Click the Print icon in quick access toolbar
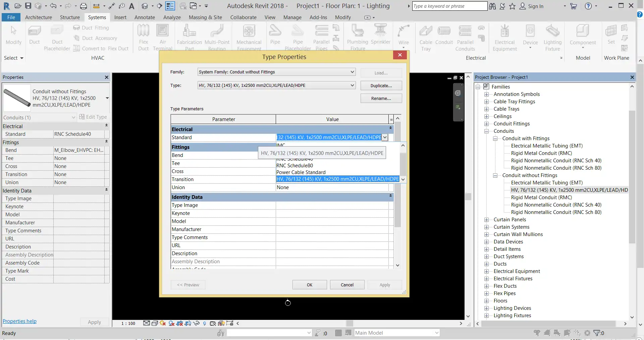 coord(84,6)
